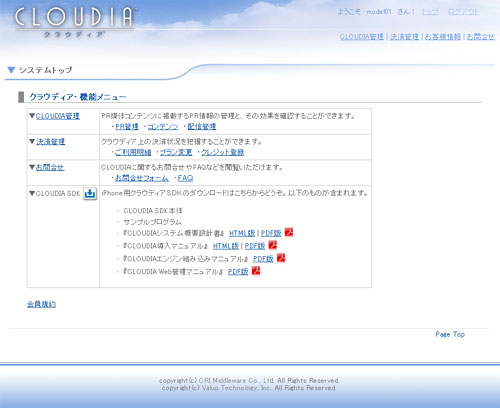Screen dimensions: 500x408
Task: Click blue triangle beside システムトップ
Action: tap(11, 70)
